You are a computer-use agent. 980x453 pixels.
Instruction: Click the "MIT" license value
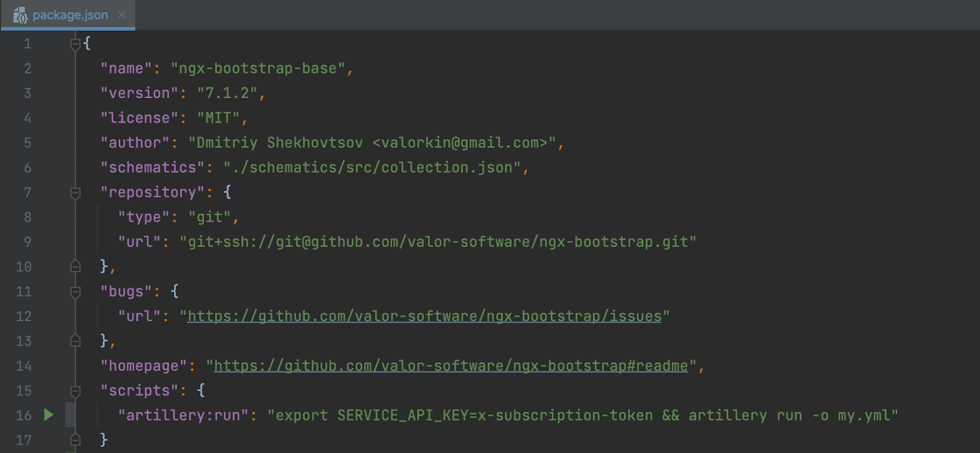[218, 118]
